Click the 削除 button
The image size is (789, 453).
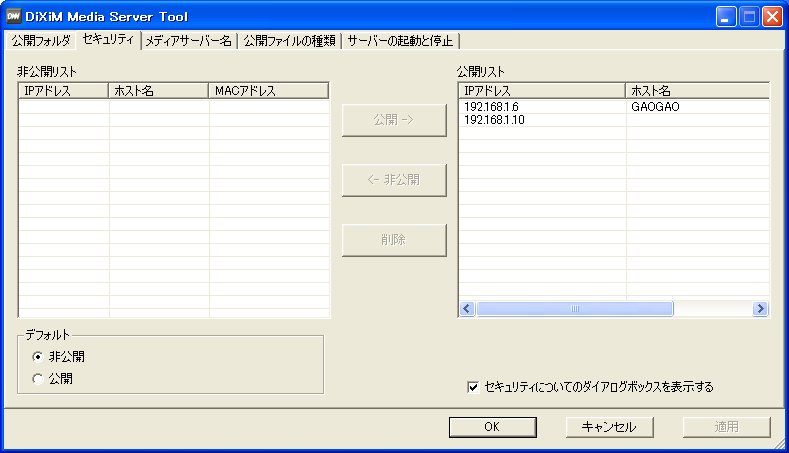pos(394,240)
